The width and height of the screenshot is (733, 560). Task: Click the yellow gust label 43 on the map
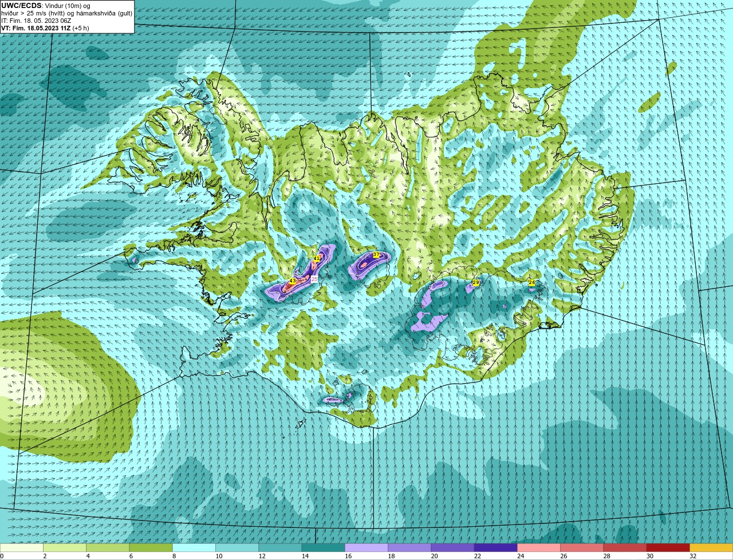click(292, 281)
